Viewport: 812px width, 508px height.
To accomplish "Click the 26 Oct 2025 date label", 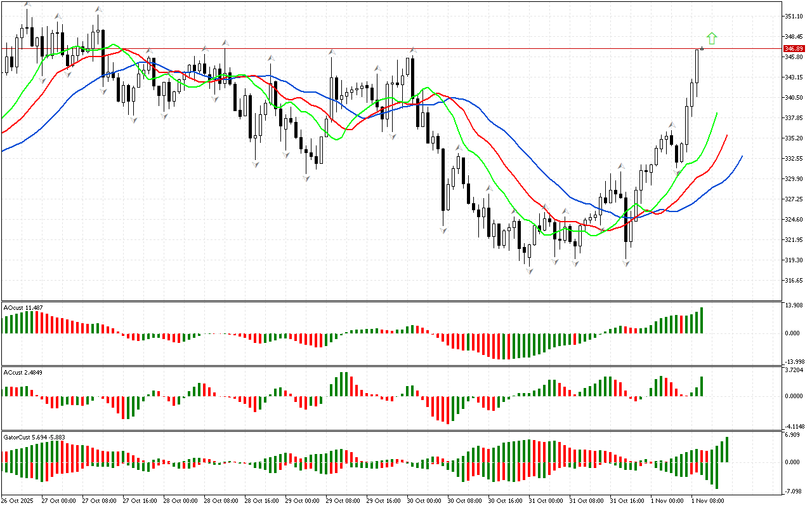I will coord(18,501).
